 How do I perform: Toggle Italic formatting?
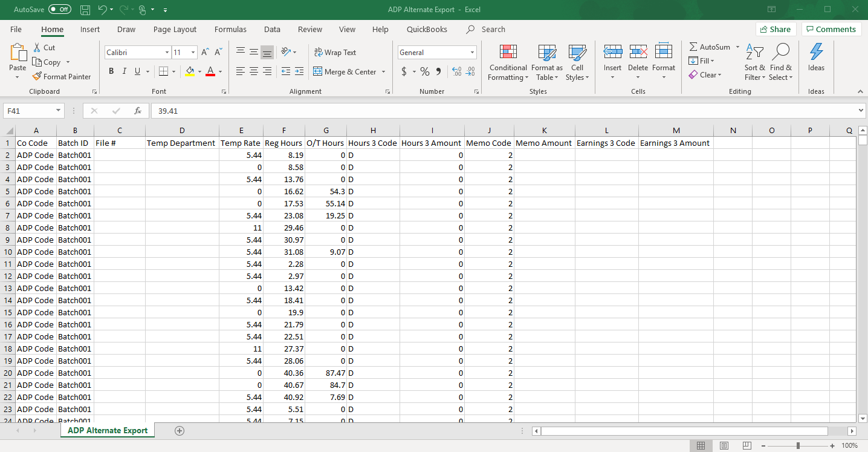coord(125,71)
